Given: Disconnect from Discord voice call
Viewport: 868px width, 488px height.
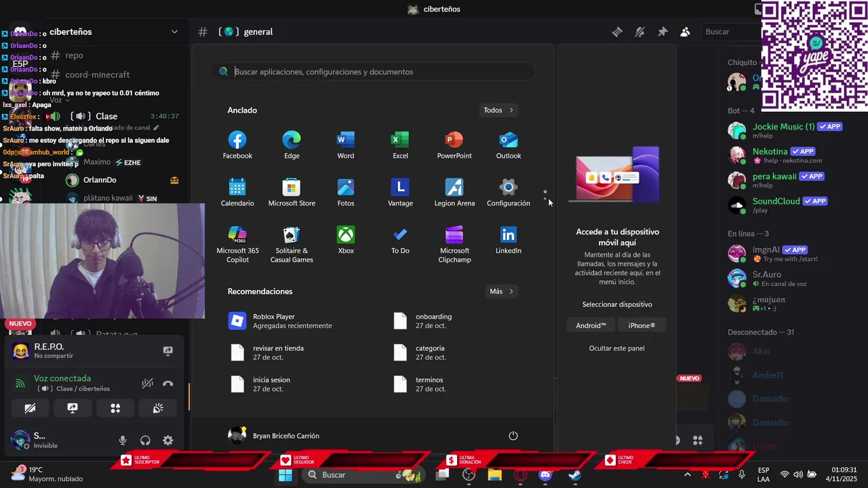Looking at the screenshot, I should (x=168, y=384).
